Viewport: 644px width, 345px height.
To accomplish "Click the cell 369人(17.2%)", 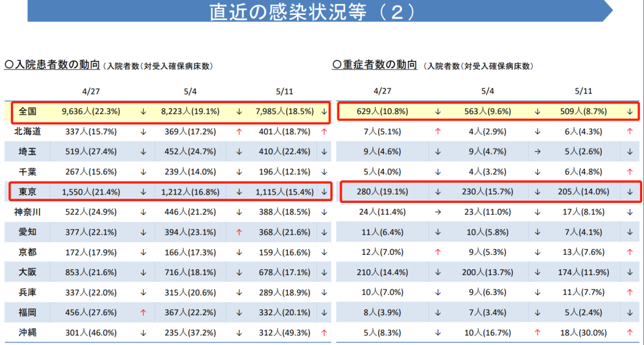I will click(190, 131).
